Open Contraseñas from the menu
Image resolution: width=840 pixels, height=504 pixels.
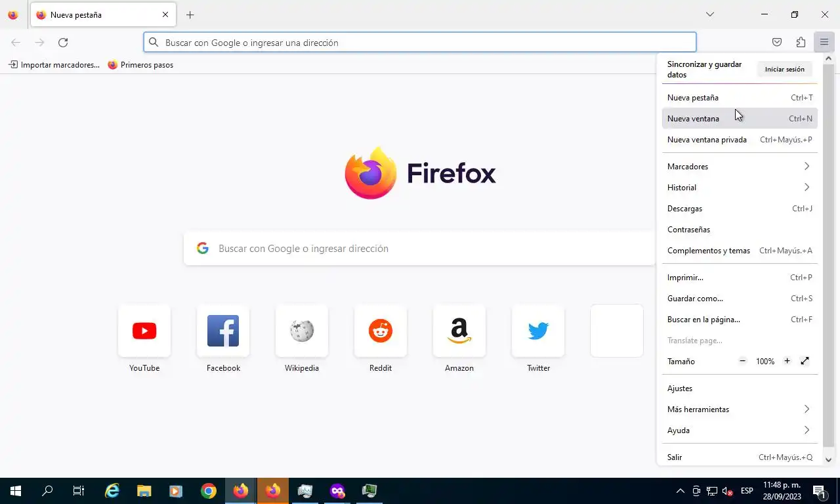[x=740, y=230]
